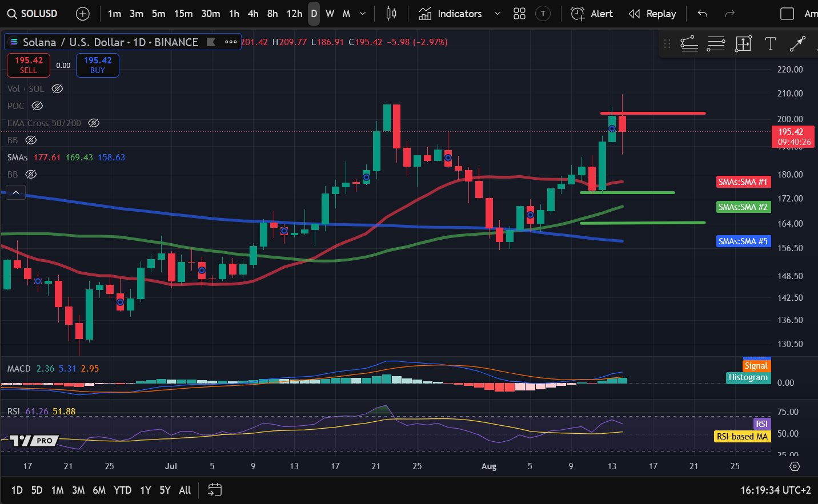Click the 195.42 BUY button
Image resolution: width=818 pixels, height=504 pixels.
[98, 65]
